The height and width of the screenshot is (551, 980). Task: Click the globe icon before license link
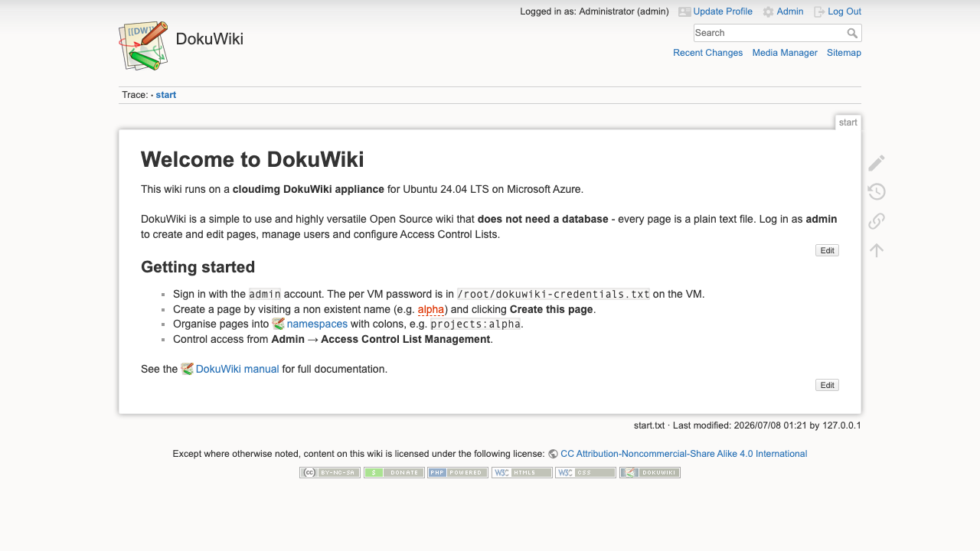pos(553,454)
